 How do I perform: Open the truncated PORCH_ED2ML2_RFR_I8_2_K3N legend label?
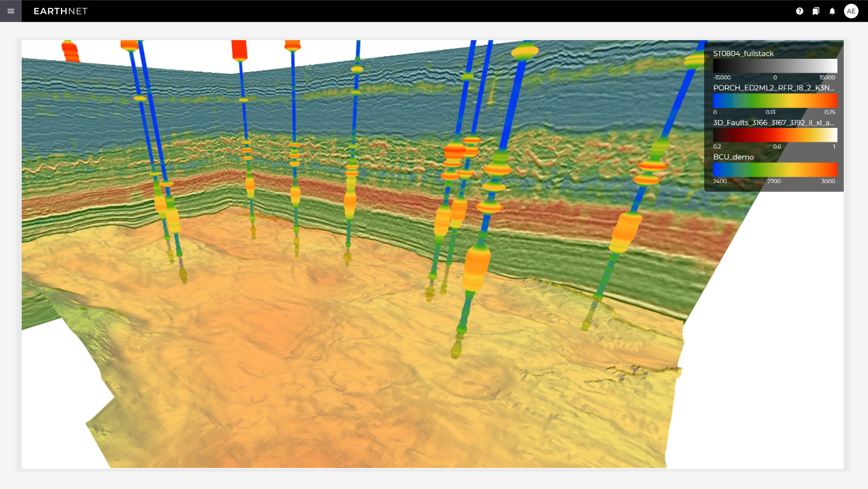(x=774, y=88)
